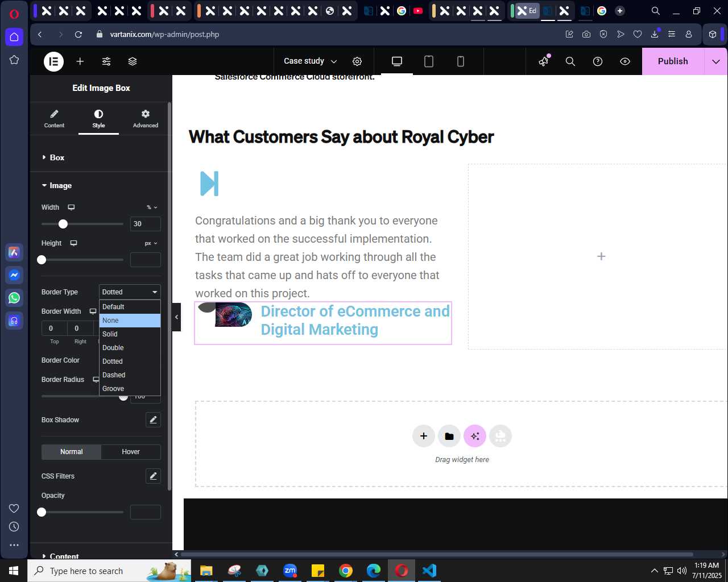The image size is (728, 582).
Task: Select the Normal state toggle
Action: pyautogui.click(x=72, y=452)
